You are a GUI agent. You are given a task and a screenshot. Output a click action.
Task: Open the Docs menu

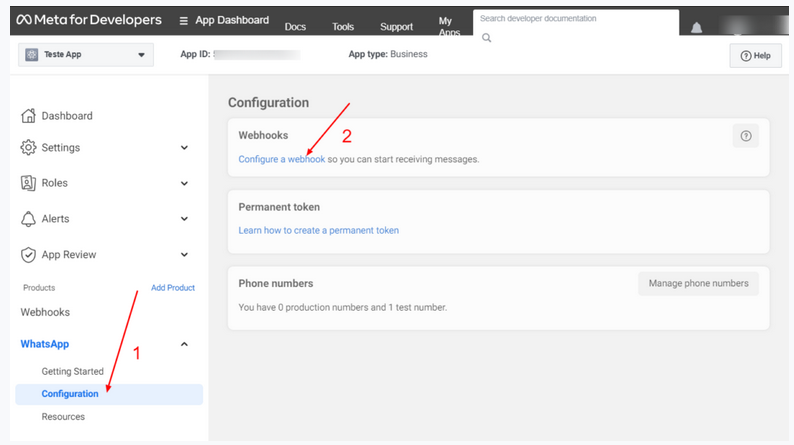tap(295, 27)
